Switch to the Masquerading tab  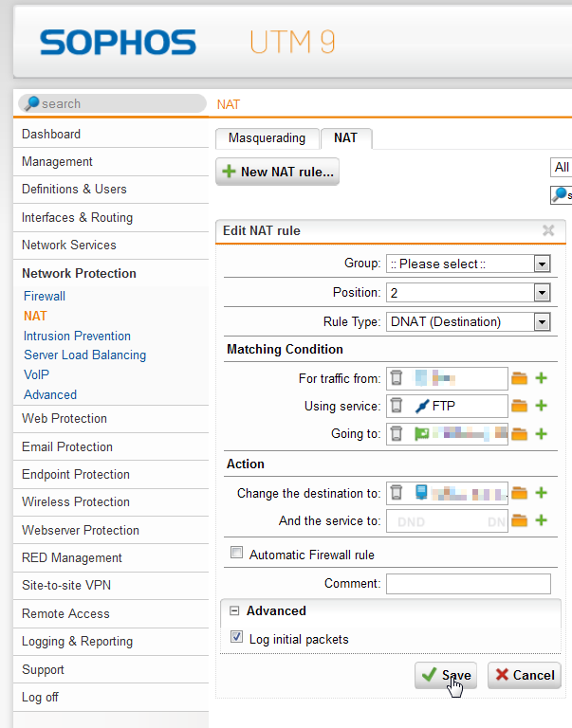pyautogui.click(x=267, y=138)
